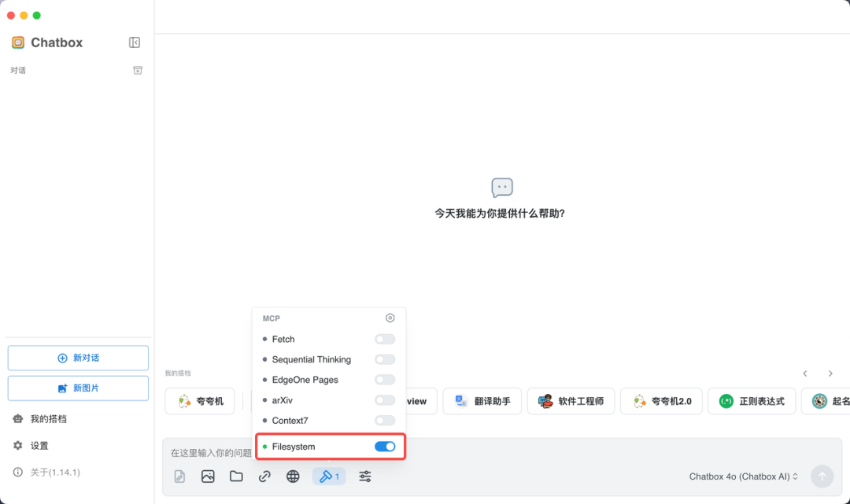This screenshot has height=504, width=850.
Task: Click the right chevron to browse partners
Action: (x=830, y=373)
